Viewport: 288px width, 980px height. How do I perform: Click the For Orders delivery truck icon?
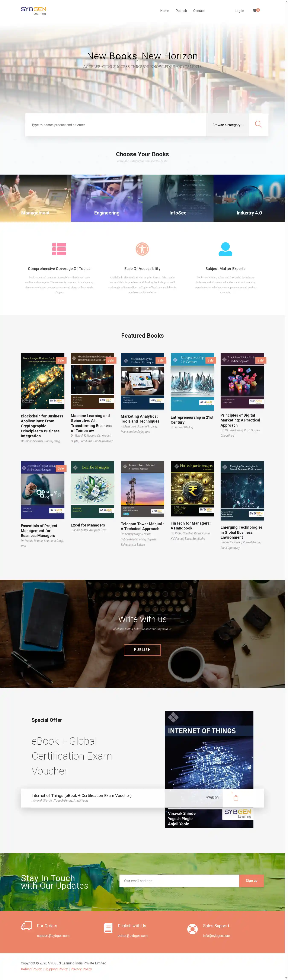pyautogui.click(x=26, y=926)
